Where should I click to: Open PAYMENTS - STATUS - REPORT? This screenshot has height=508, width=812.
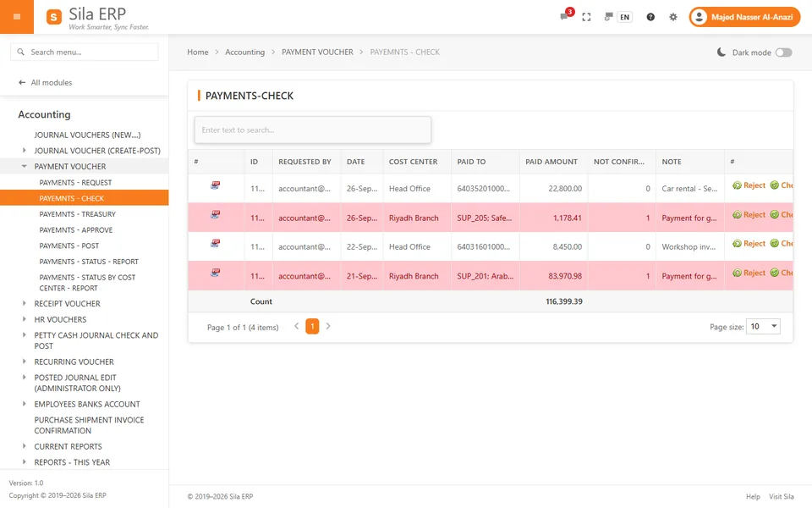pyautogui.click(x=89, y=262)
